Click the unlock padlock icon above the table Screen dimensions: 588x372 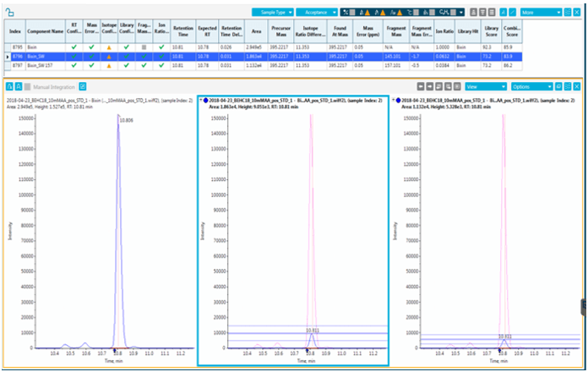coord(10,13)
